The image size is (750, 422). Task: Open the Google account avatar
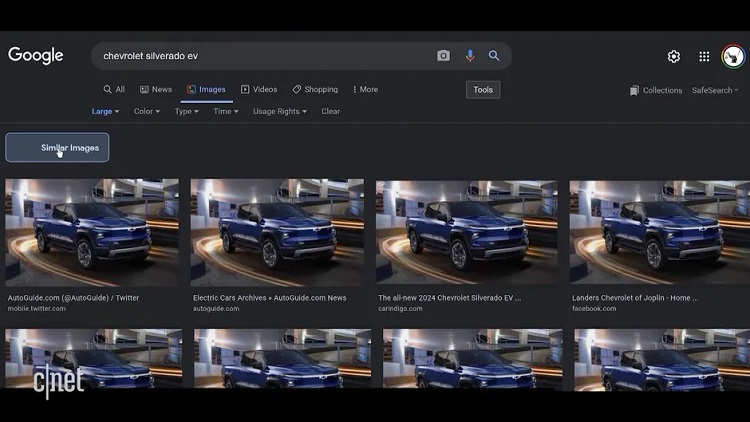click(x=733, y=56)
